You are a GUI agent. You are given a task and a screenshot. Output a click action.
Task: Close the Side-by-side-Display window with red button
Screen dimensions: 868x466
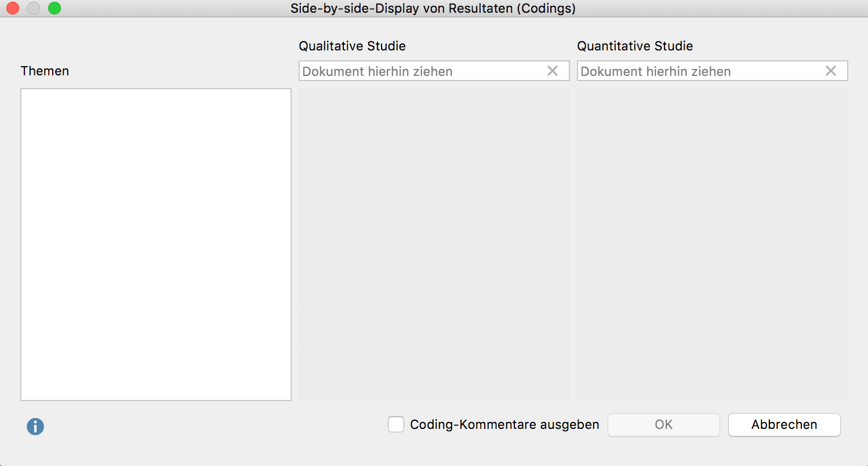point(13,8)
